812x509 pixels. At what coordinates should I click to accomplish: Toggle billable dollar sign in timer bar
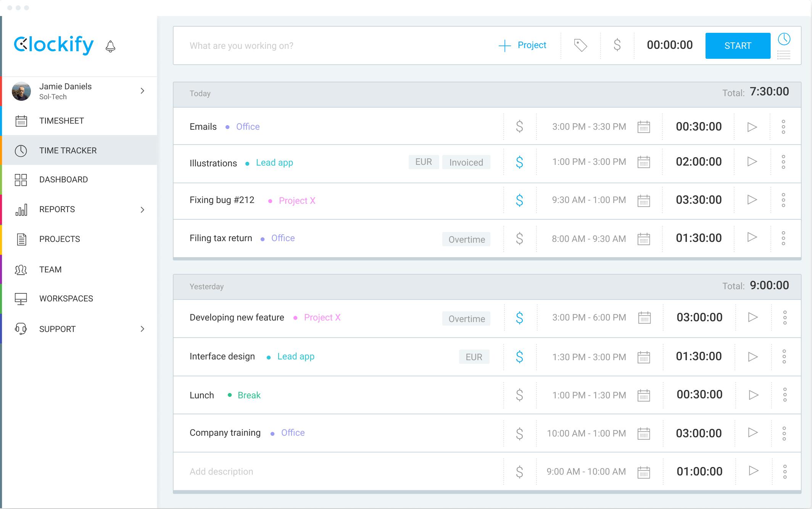click(617, 45)
